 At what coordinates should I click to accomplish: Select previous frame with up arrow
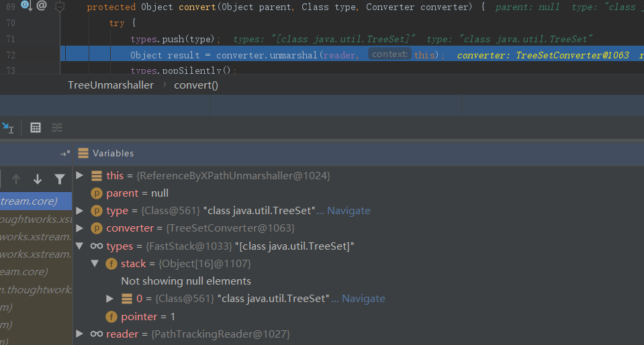(x=16, y=179)
